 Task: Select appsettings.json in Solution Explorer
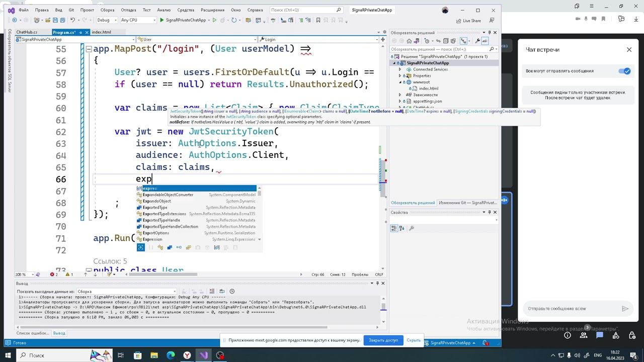pyautogui.click(x=427, y=101)
